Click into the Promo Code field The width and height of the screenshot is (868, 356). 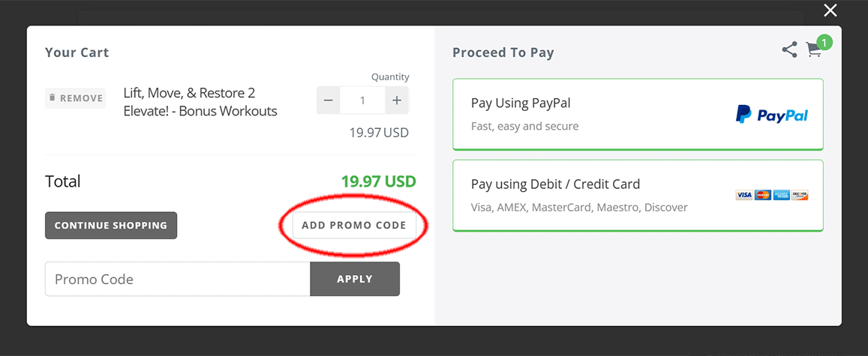(178, 279)
